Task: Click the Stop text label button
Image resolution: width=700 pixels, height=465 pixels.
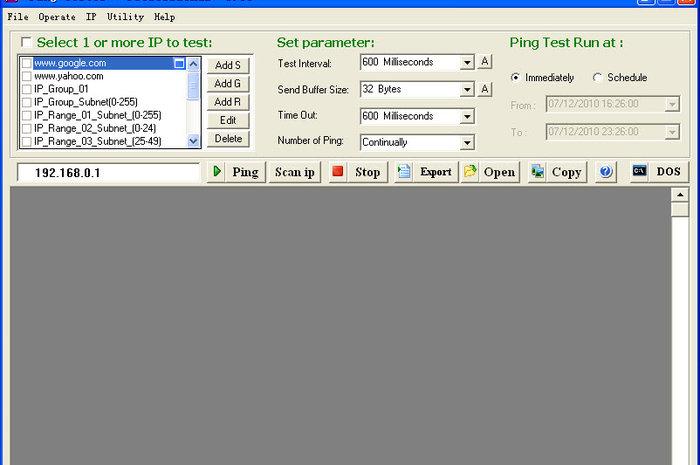Action: pos(367,172)
